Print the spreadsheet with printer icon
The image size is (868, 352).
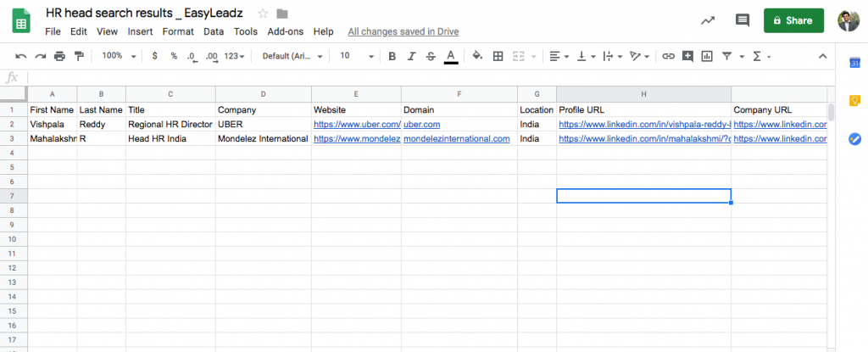(60, 56)
